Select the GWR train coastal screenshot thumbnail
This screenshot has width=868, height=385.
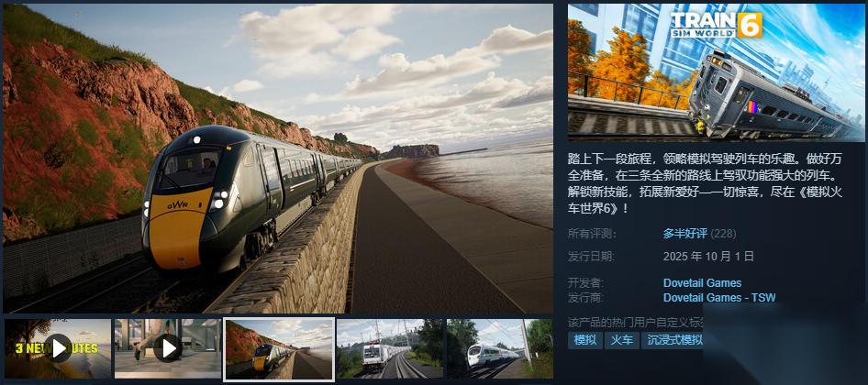pyautogui.click(x=279, y=348)
